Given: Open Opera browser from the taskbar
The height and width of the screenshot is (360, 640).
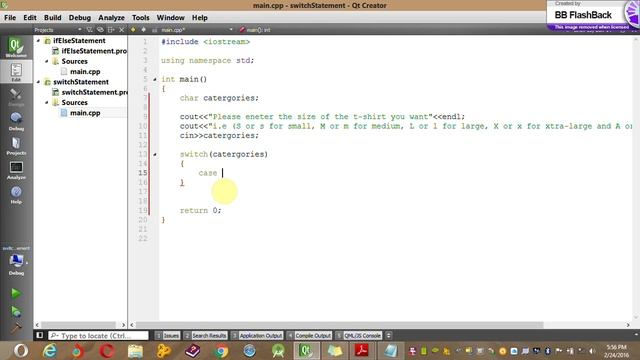Looking at the screenshot, I should point(107,351).
